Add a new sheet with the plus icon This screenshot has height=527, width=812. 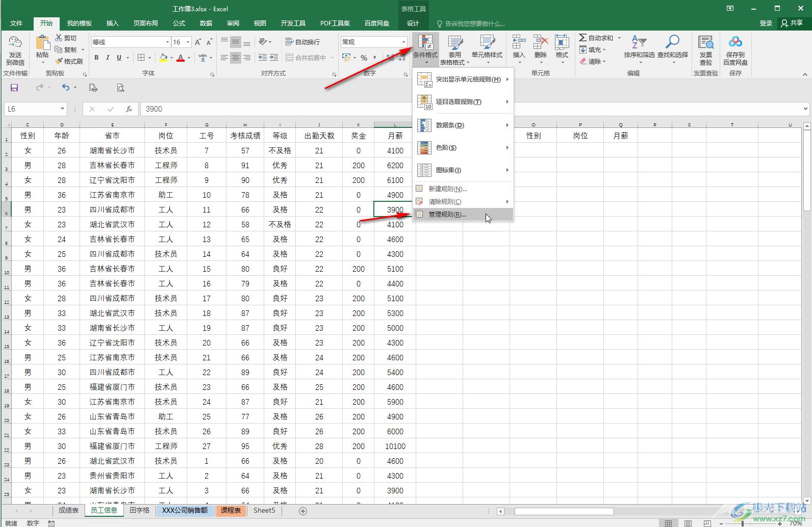click(x=303, y=511)
